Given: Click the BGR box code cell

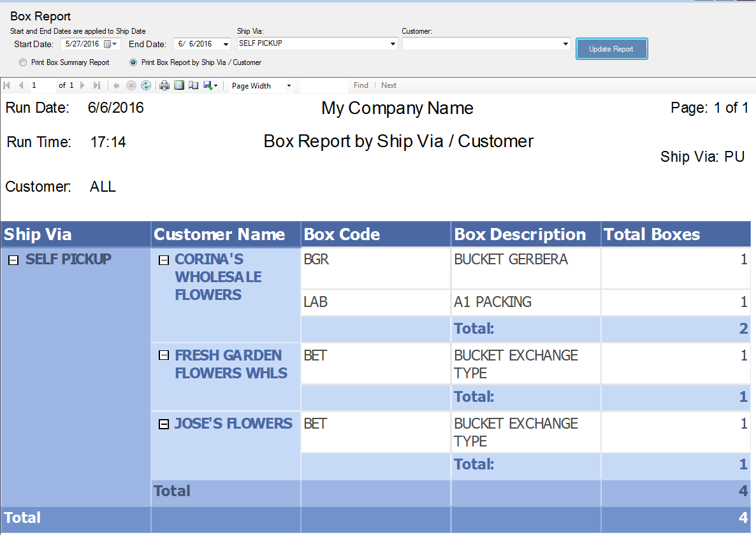Looking at the screenshot, I should click(375, 268).
